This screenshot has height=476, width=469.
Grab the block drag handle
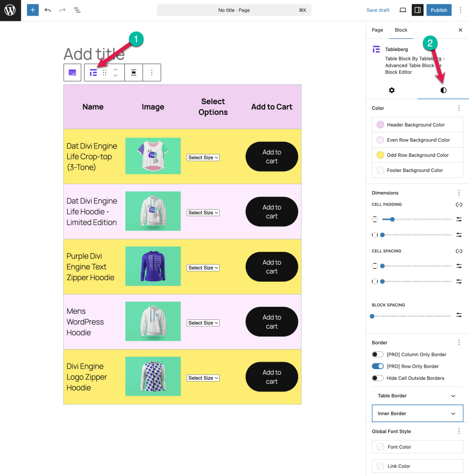(104, 73)
